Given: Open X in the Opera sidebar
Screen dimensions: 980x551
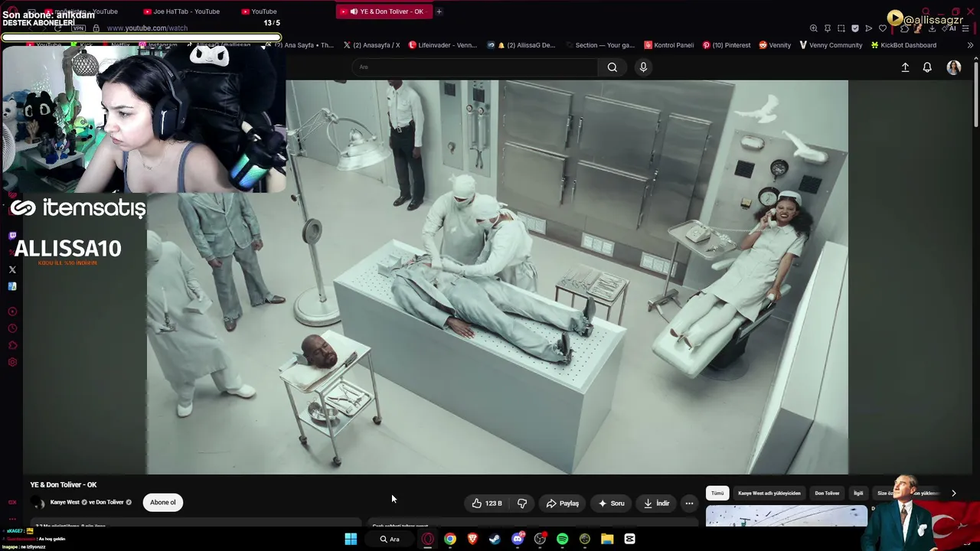Looking at the screenshot, I should click(x=12, y=269).
